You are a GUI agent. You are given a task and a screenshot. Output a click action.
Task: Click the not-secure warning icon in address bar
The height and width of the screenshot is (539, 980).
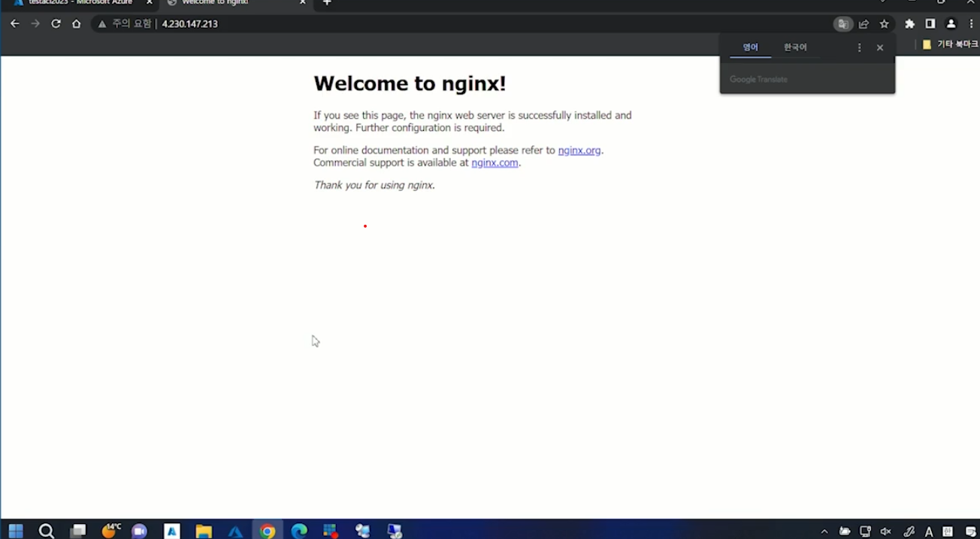click(x=102, y=24)
